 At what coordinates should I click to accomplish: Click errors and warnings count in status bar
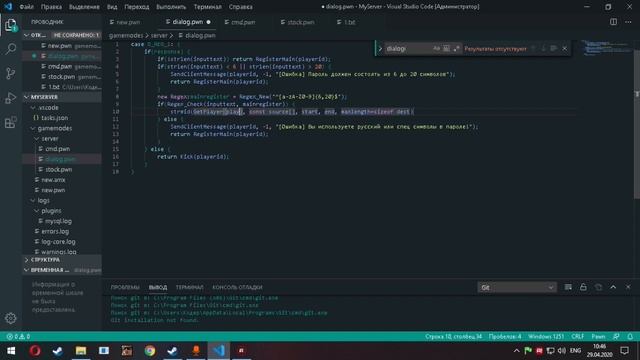point(18,337)
